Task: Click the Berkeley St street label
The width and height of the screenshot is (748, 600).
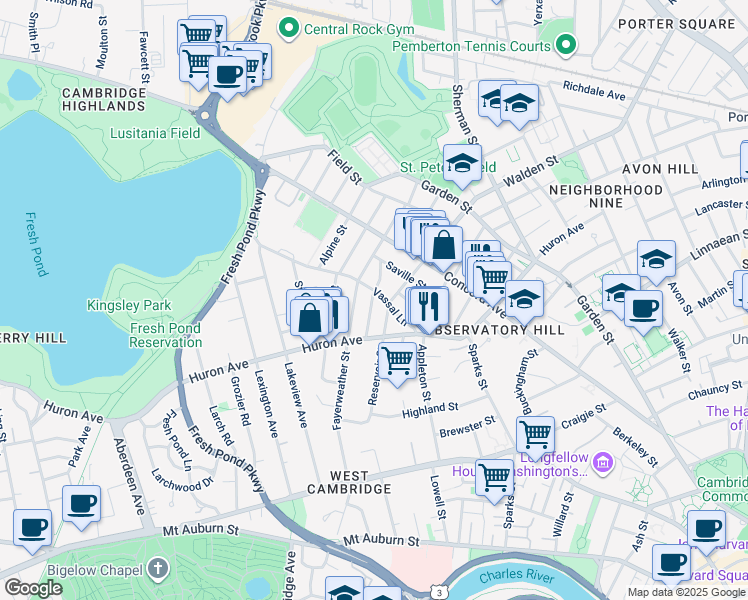Action: coord(635,447)
